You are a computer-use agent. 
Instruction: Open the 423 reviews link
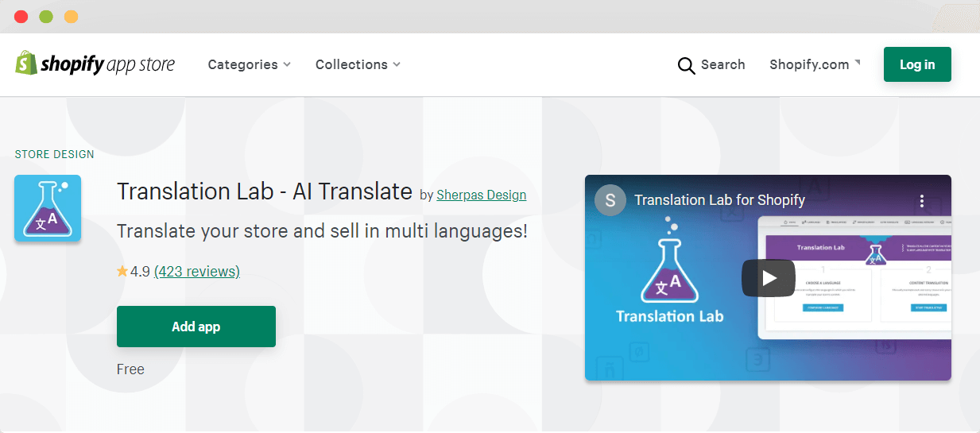[197, 272]
